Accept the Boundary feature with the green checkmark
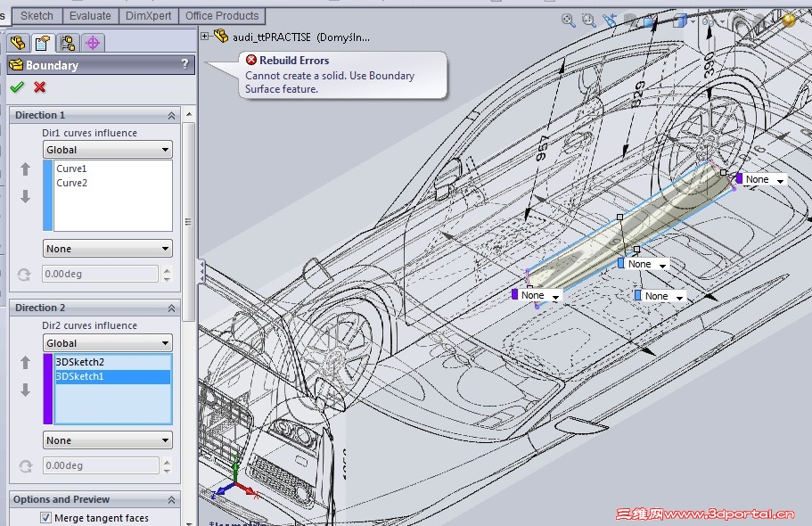The image size is (812, 526). click(16, 86)
